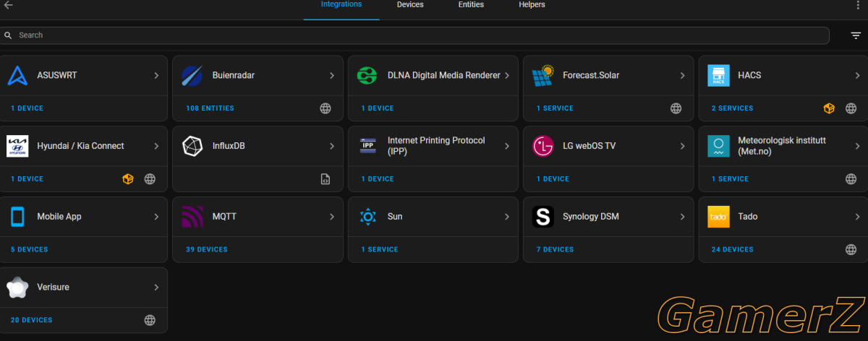Open Tado 24 DEVICES link
The width and height of the screenshot is (868, 341).
732,250
